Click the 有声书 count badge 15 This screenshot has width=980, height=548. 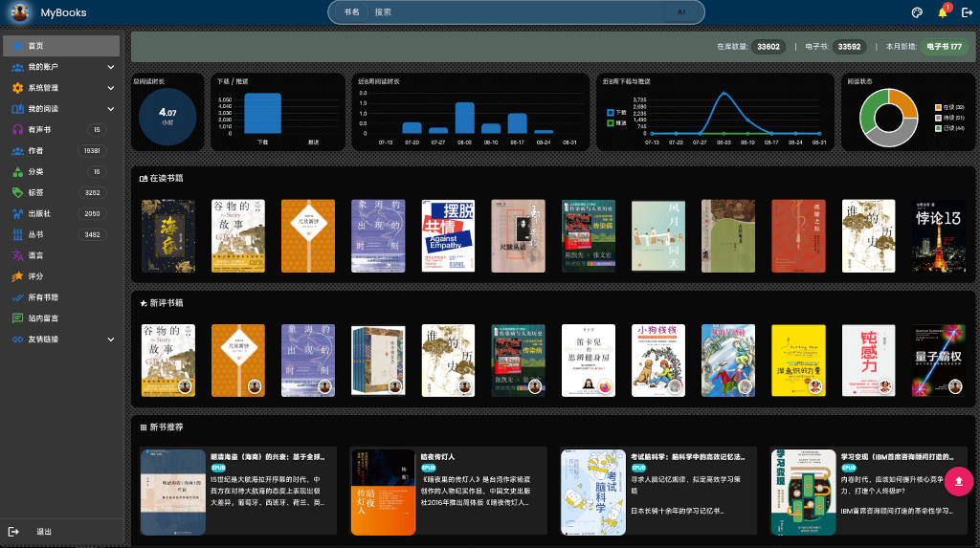pos(97,130)
